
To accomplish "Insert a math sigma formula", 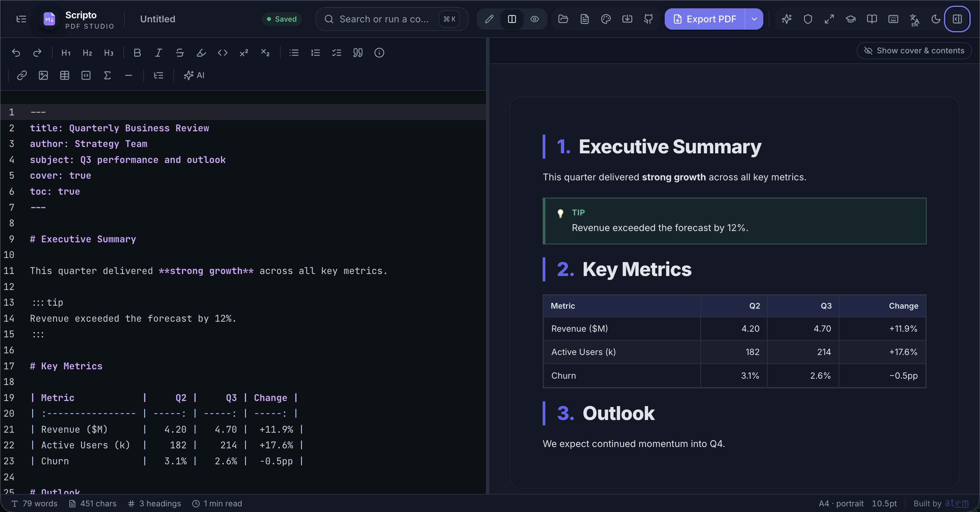I will 107,75.
